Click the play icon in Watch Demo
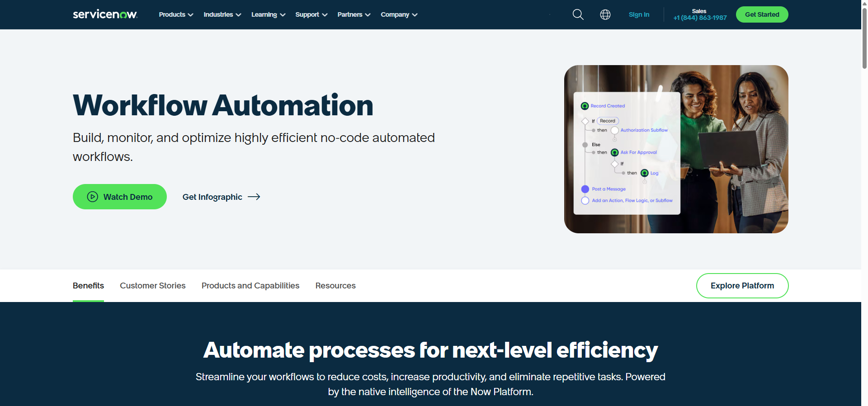 (x=93, y=197)
